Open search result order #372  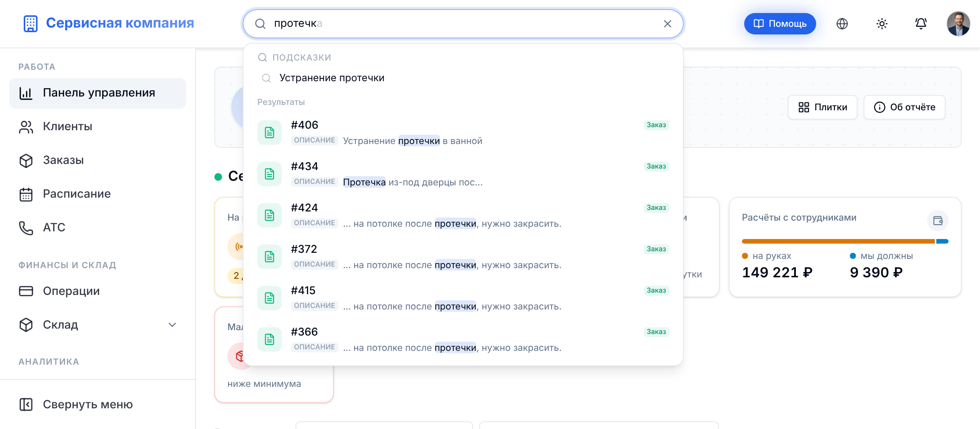pos(463,257)
